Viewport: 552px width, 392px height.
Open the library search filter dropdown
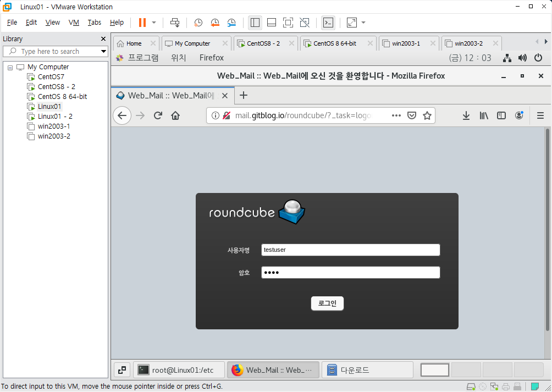coord(103,51)
